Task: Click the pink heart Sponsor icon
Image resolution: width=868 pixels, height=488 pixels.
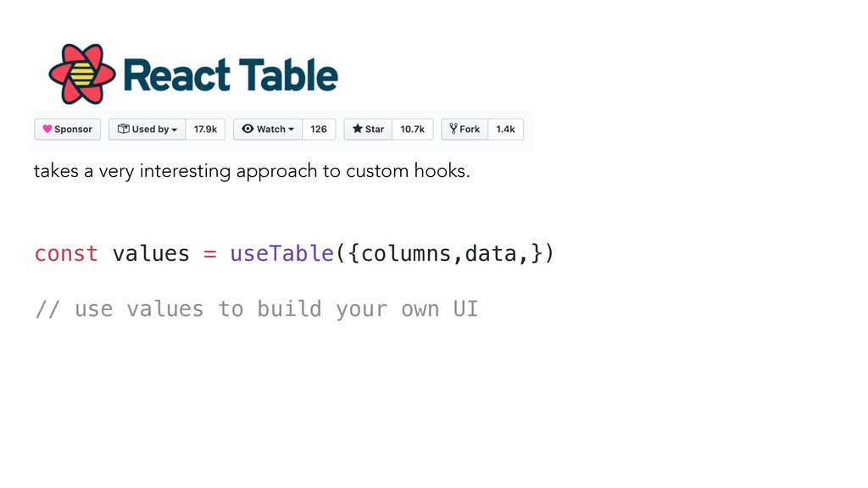Action: click(x=47, y=129)
